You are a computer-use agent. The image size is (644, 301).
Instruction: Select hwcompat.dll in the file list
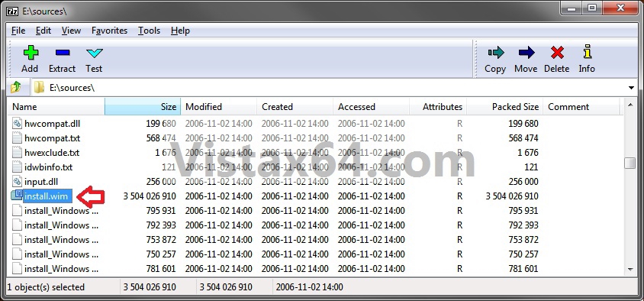click(x=52, y=123)
